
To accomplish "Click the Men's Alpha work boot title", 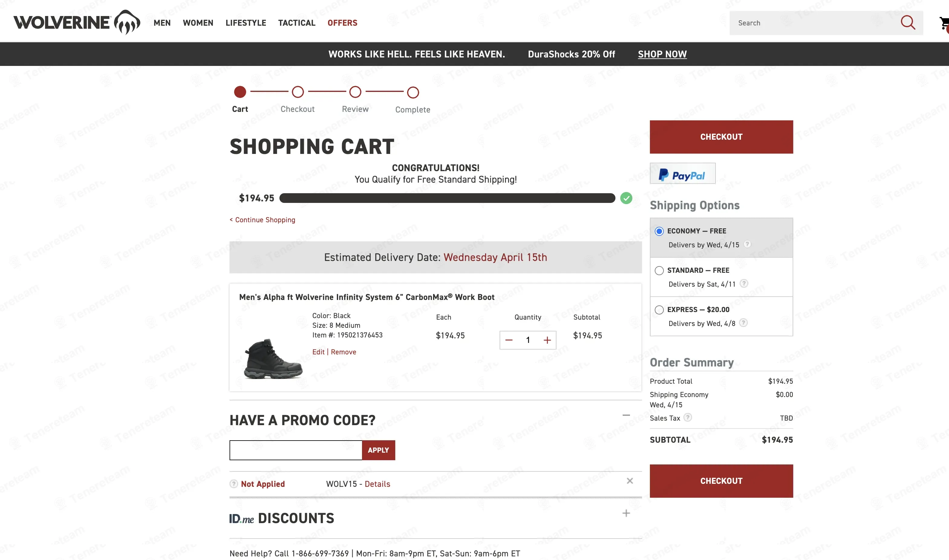I will [x=367, y=297].
